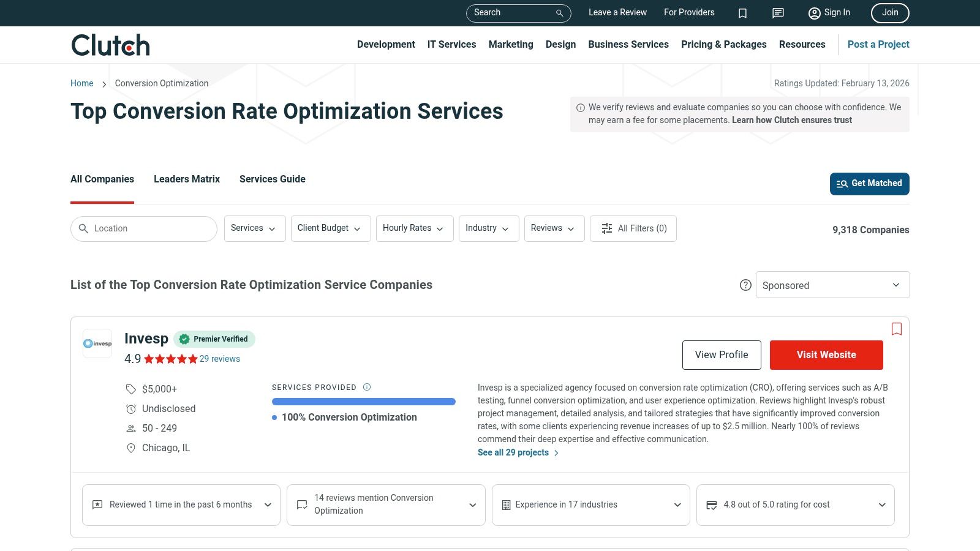Open saved bookmarks icon in top bar
Image resolution: width=980 pixels, height=551 pixels.
(x=742, y=13)
